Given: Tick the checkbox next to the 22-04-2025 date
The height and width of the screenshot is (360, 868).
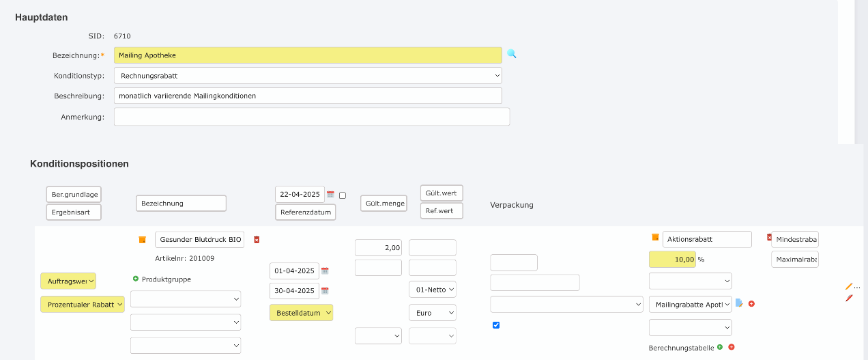Looking at the screenshot, I should click(343, 195).
